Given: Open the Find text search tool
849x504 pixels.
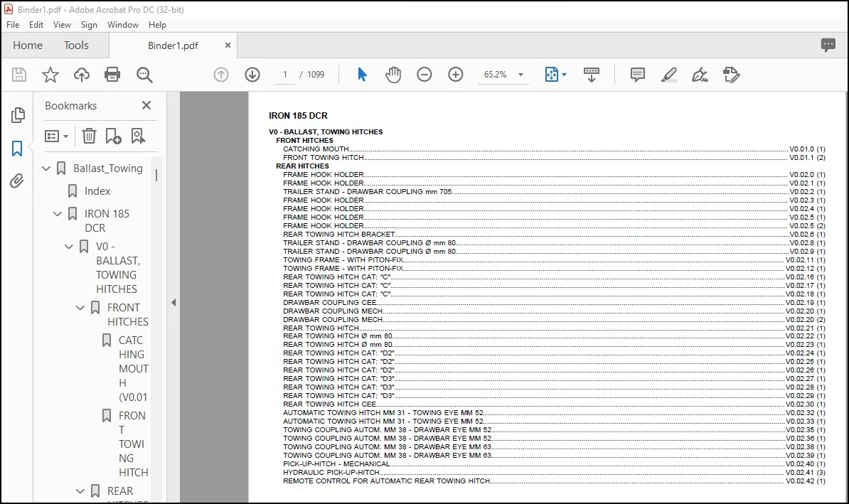Looking at the screenshot, I should (x=144, y=75).
